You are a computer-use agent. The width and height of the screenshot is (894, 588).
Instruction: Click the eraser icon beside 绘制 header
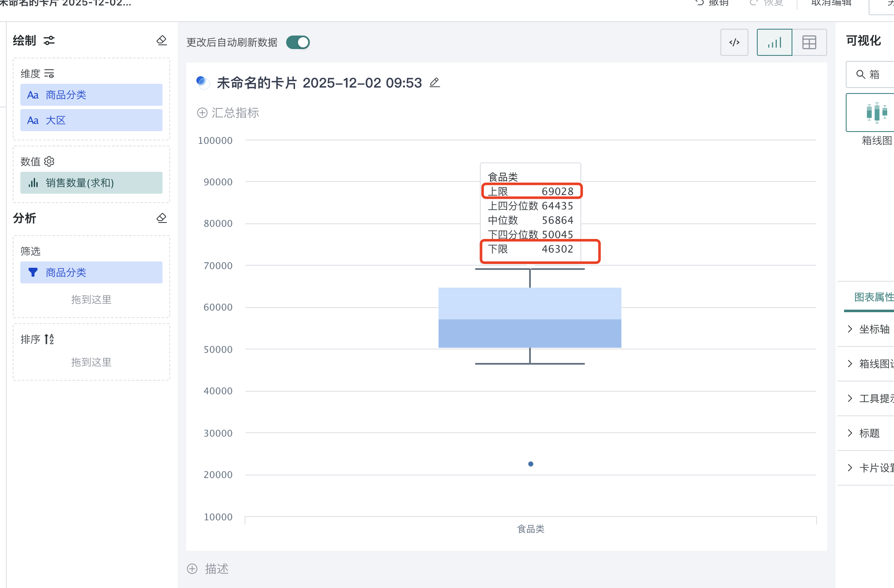tap(161, 40)
